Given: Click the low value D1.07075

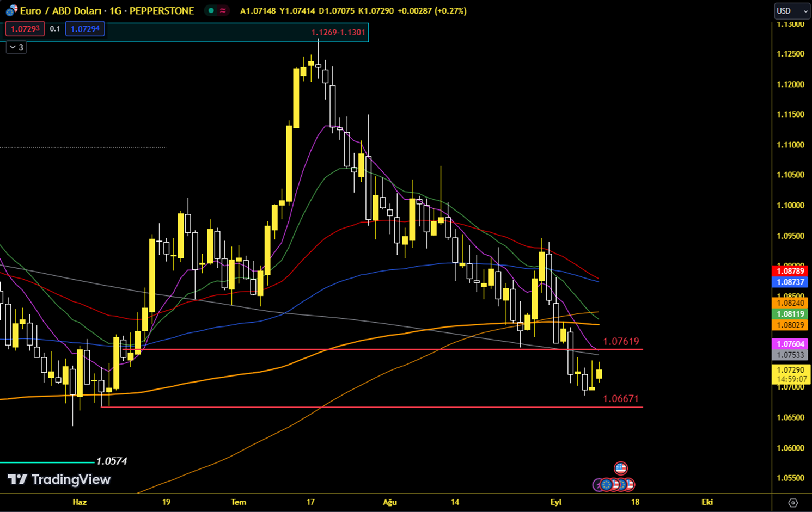Looking at the screenshot, I should point(337,11).
